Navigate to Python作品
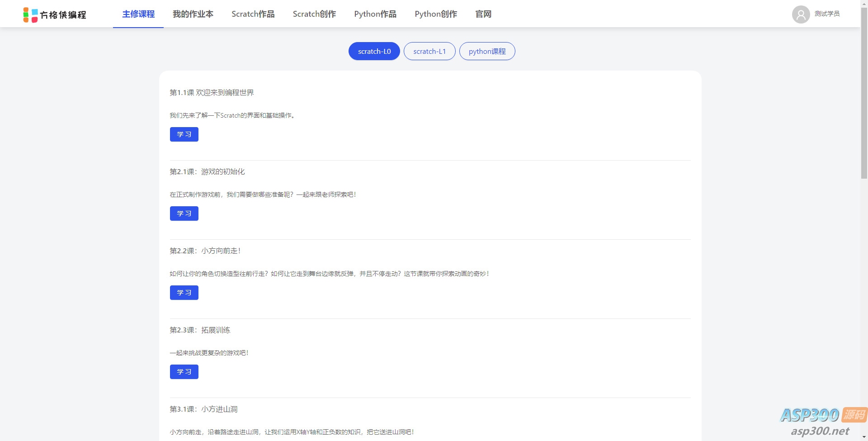Viewport: 868px width, 441px height. pyautogui.click(x=375, y=14)
